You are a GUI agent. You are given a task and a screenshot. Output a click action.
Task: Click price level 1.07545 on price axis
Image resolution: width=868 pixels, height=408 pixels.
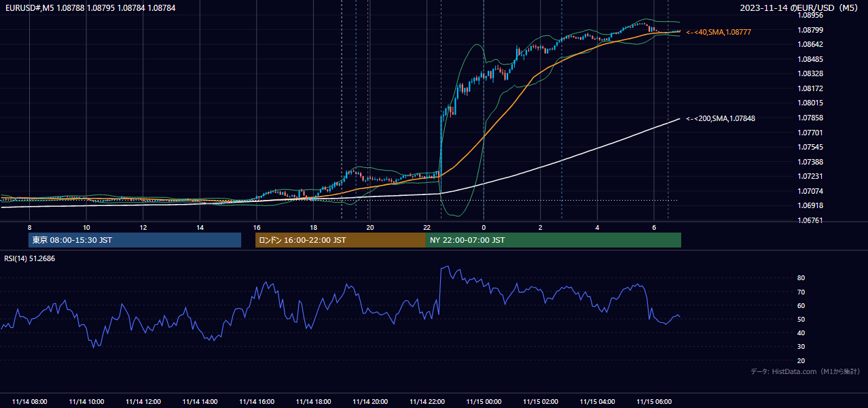tap(810, 147)
